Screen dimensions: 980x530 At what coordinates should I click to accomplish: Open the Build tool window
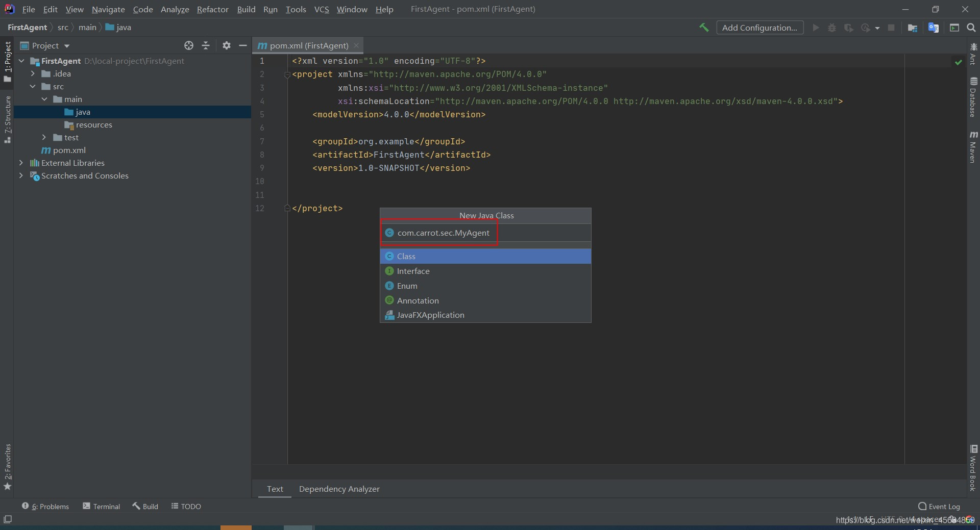(x=145, y=506)
